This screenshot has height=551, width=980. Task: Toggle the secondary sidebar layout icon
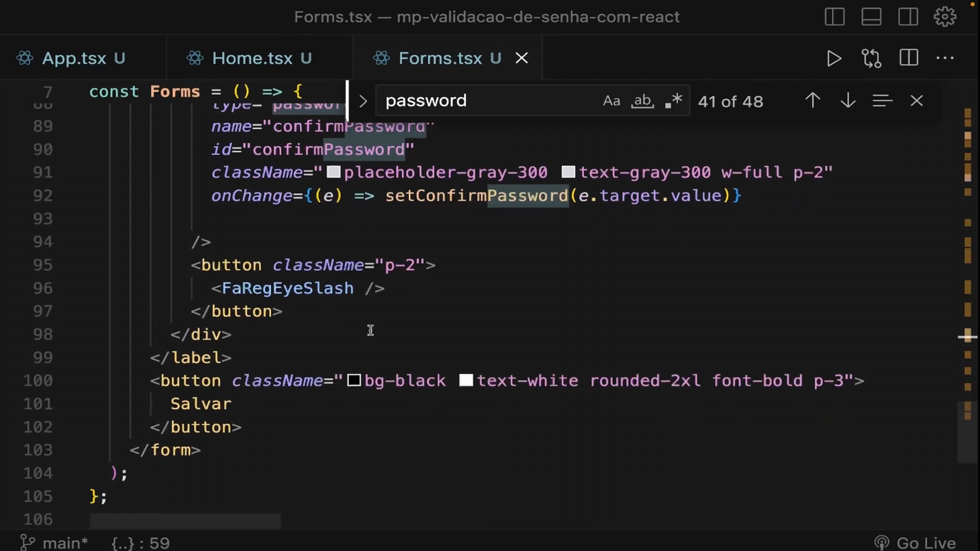(x=908, y=17)
